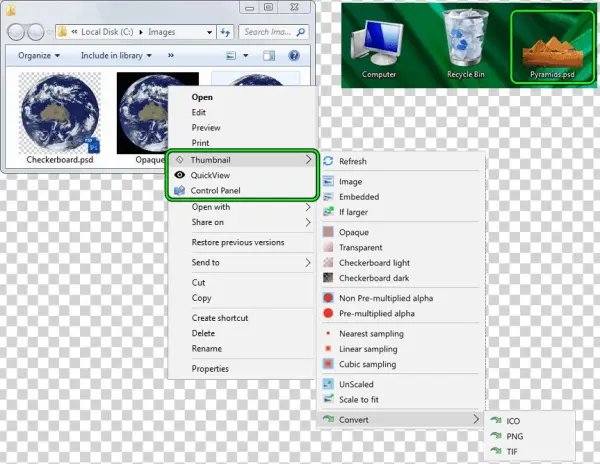Click the Explorer help question mark icon
Viewport: 600px width, 464px height.
293,55
